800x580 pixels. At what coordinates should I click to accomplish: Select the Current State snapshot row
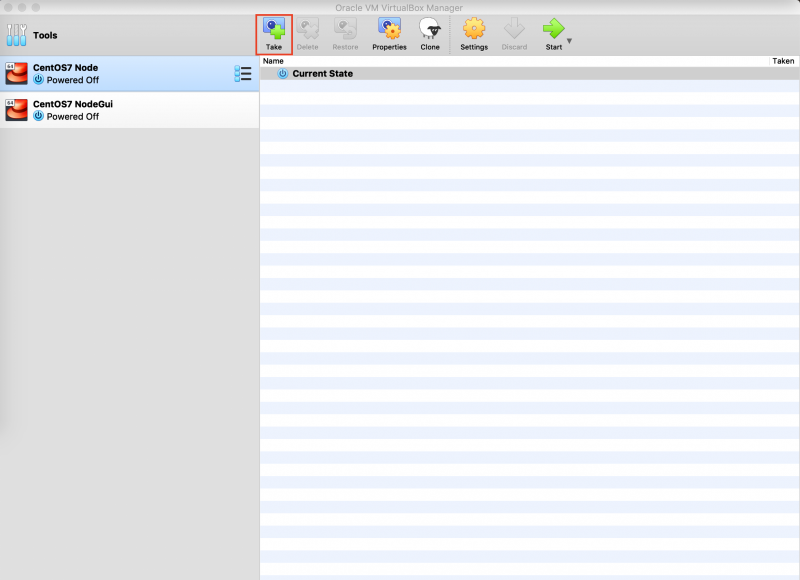tap(530, 73)
